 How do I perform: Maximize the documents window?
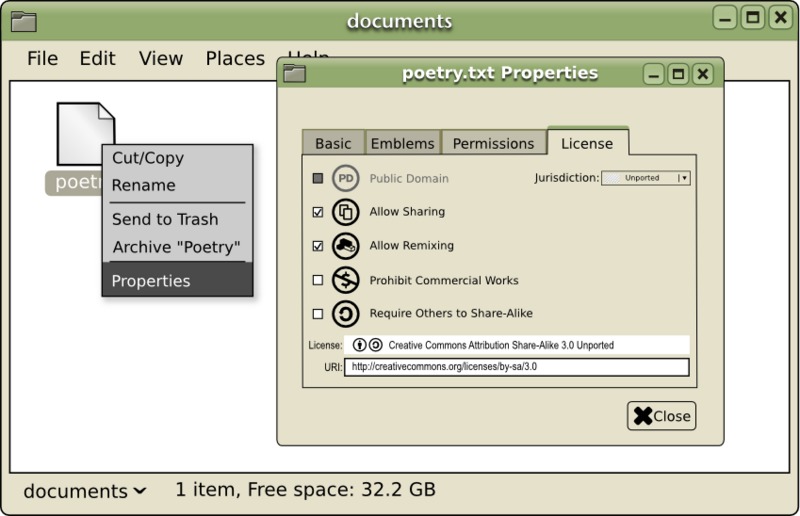coord(753,18)
